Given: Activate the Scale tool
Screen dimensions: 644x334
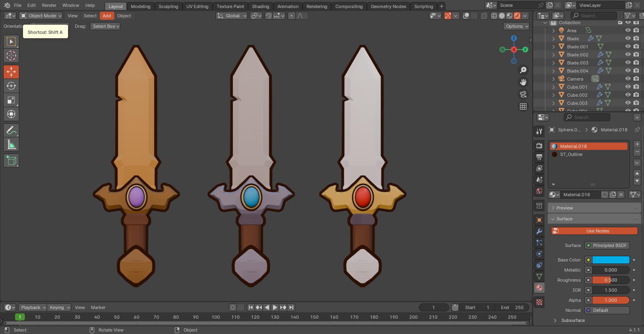Looking at the screenshot, I should [x=11, y=100].
